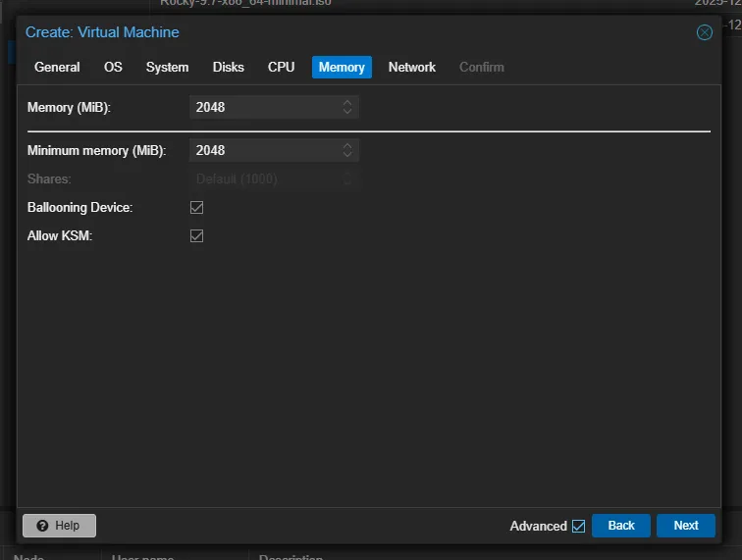742x560 pixels.
Task: Toggle the Ballooning Device checkbox
Action: [196, 208]
